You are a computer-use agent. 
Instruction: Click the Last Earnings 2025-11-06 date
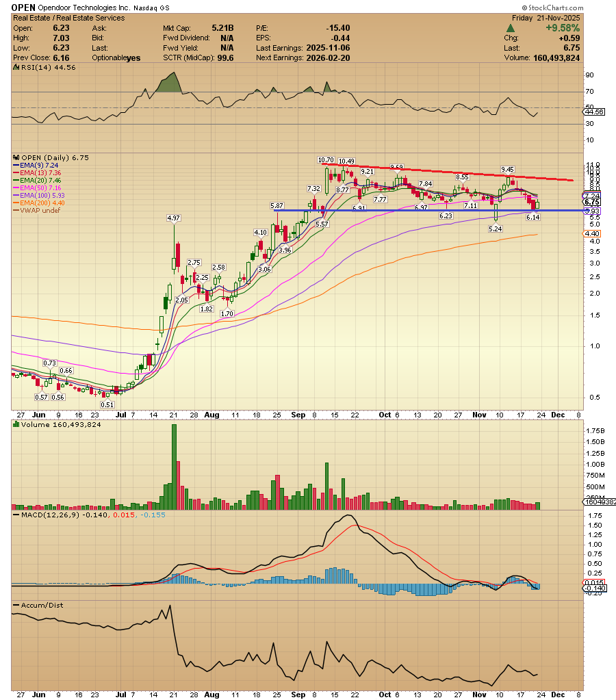pos(328,48)
